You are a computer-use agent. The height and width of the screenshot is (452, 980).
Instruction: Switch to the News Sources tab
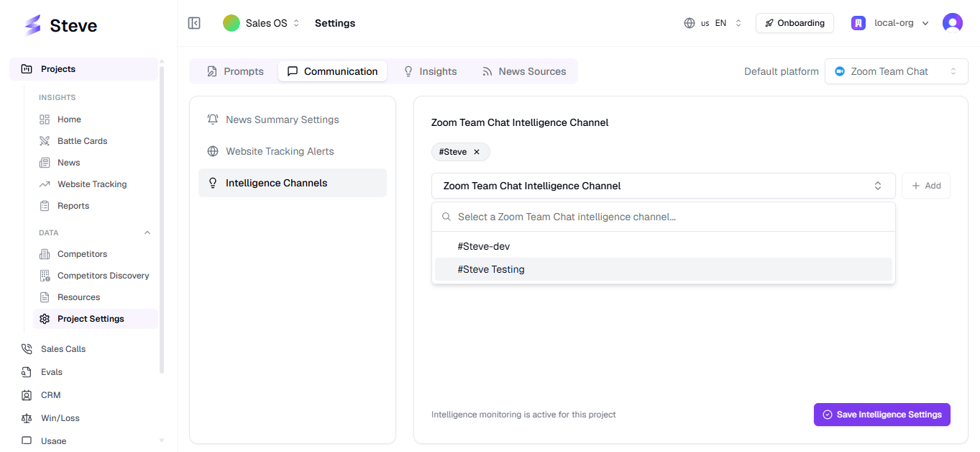tap(524, 71)
